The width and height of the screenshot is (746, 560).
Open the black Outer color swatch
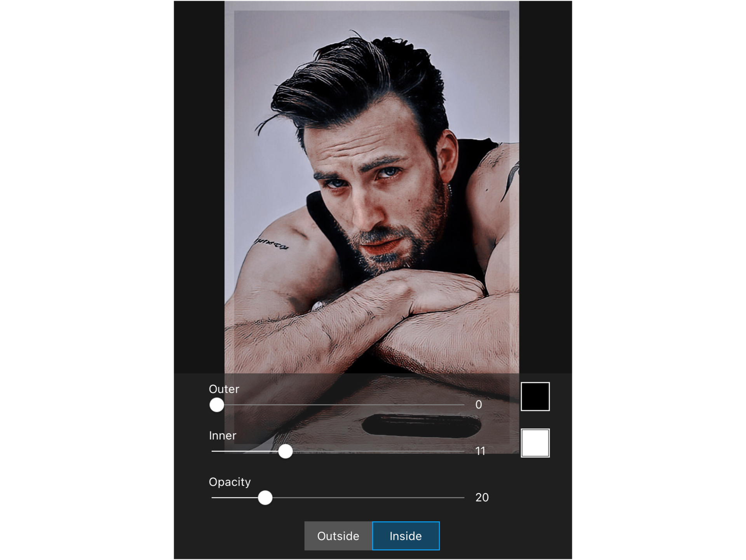pos(535,396)
